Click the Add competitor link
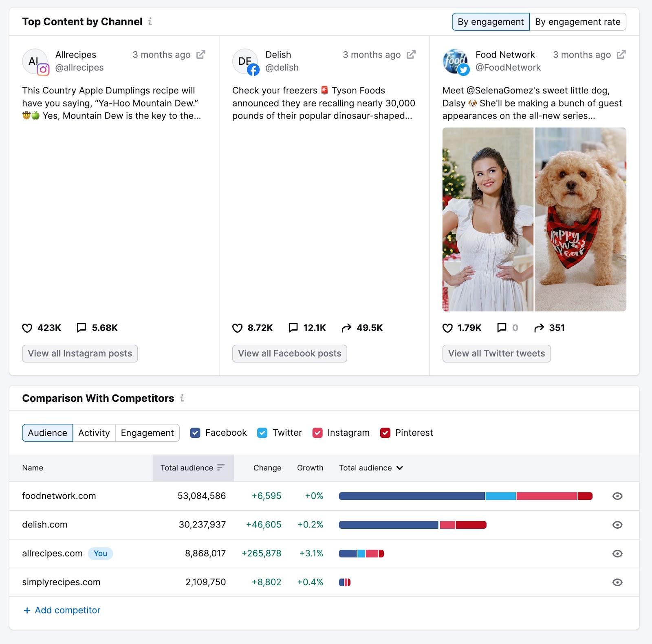 pyautogui.click(x=62, y=610)
